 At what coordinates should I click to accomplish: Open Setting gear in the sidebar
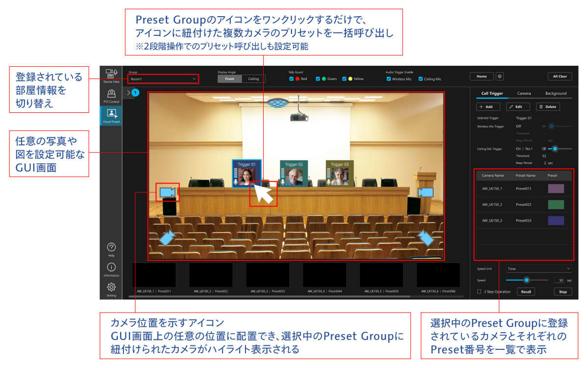point(111,289)
